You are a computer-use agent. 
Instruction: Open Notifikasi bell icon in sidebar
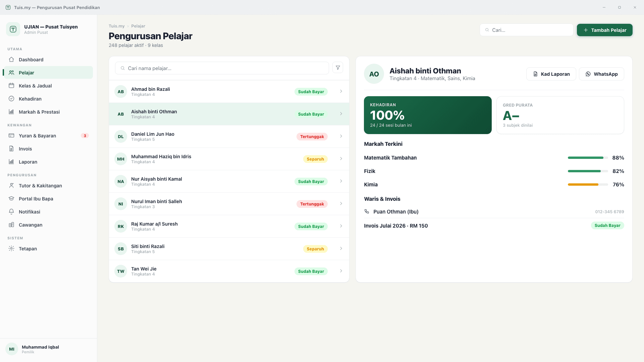[x=11, y=212]
